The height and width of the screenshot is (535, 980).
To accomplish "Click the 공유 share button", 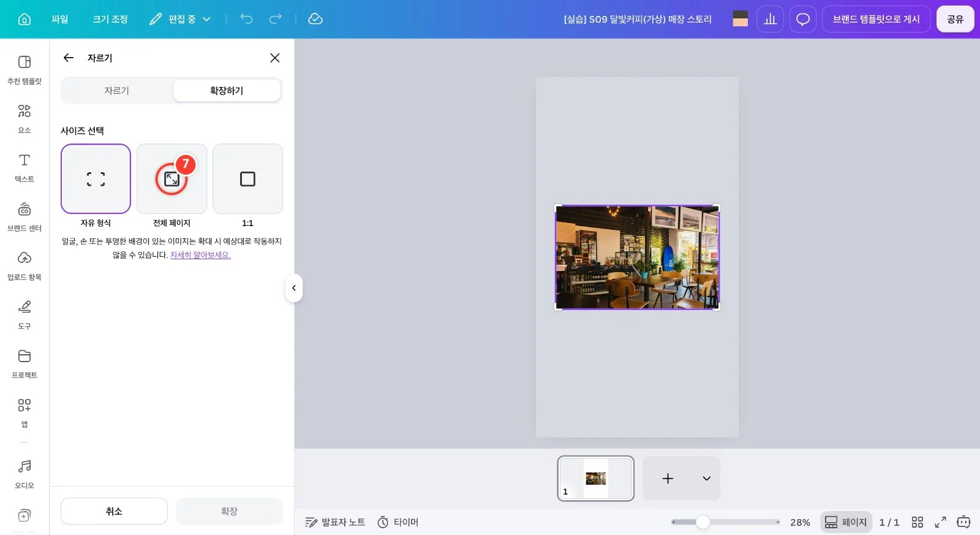I will 955,19.
